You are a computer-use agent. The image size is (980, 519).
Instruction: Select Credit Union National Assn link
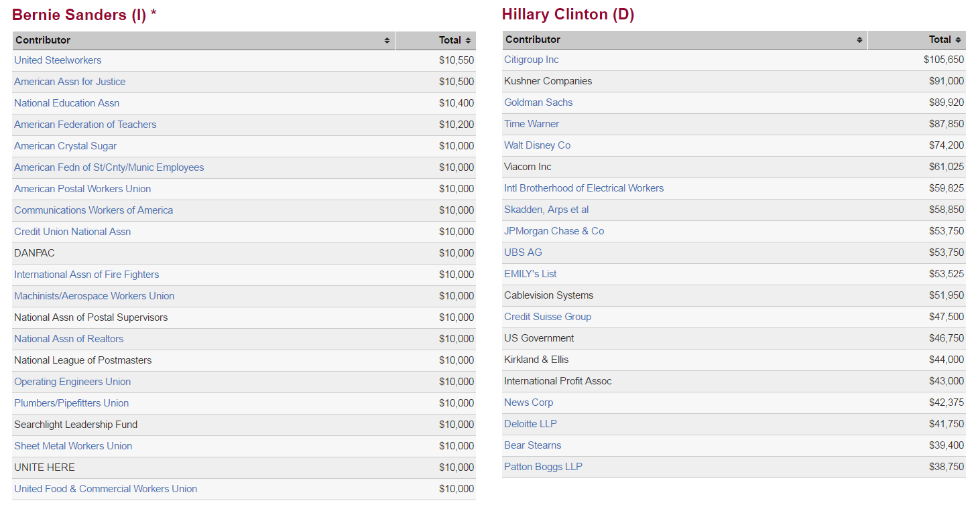click(72, 232)
